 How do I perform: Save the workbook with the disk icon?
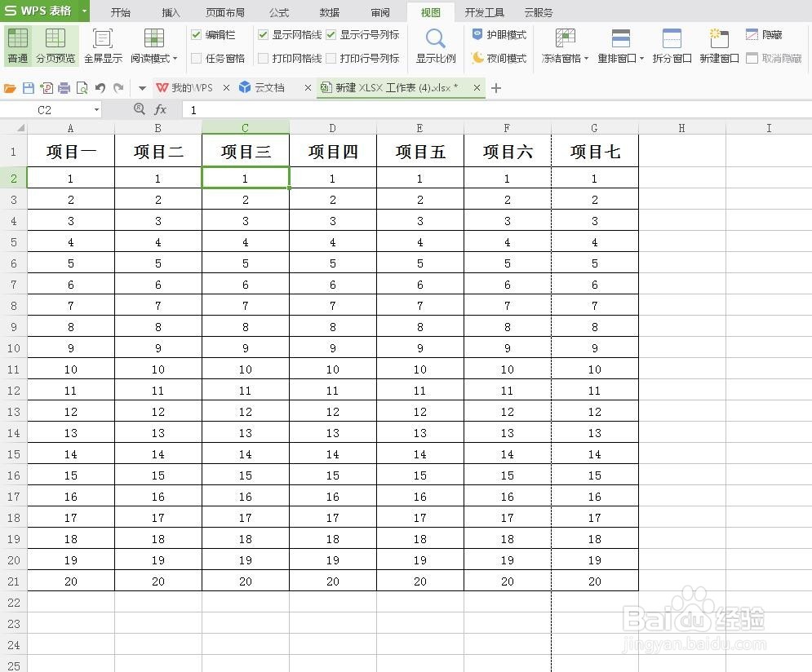tap(29, 88)
